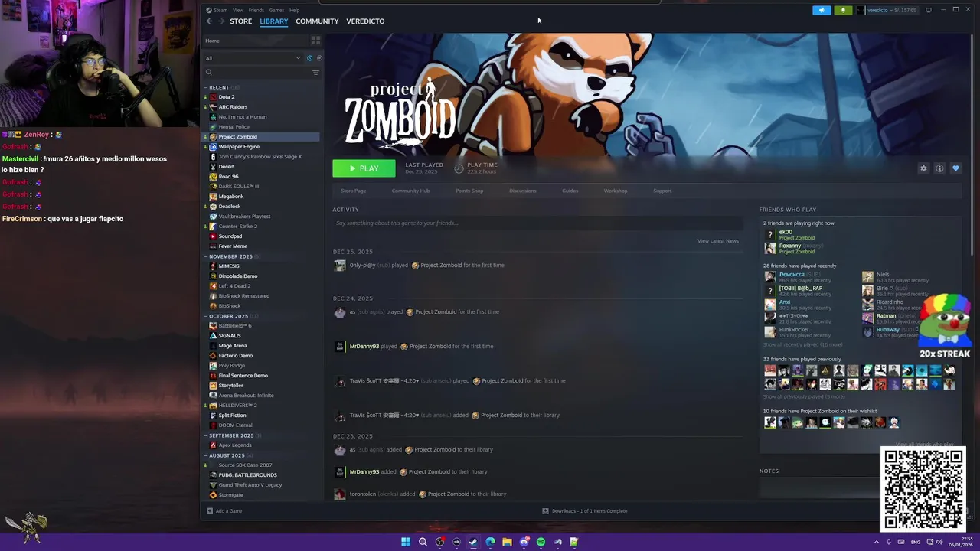Go to the COMMUNITY tab
The image size is (980, 551).
pyautogui.click(x=317, y=21)
